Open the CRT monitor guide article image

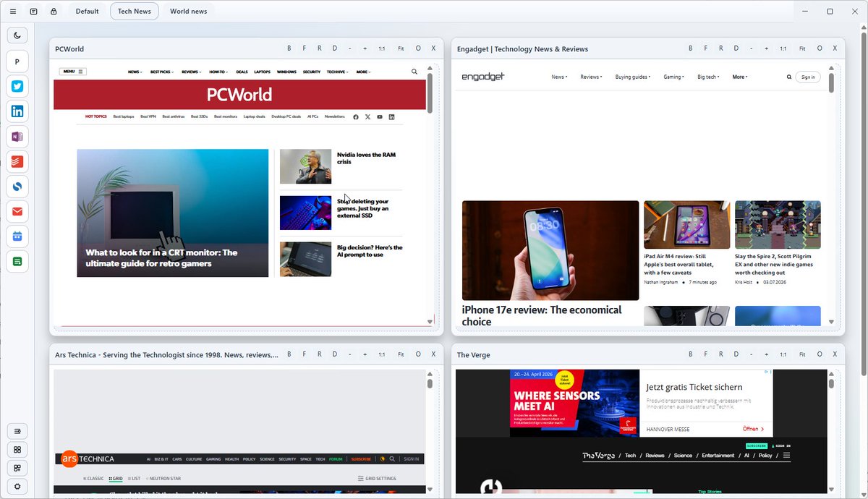click(172, 213)
